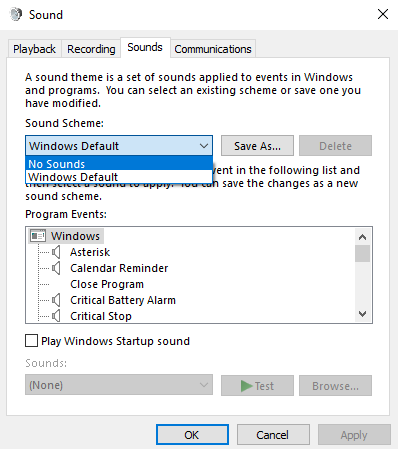Image resolution: width=398 pixels, height=449 pixels.
Task: Click the Windows group icon in Program Events
Action: [38, 236]
